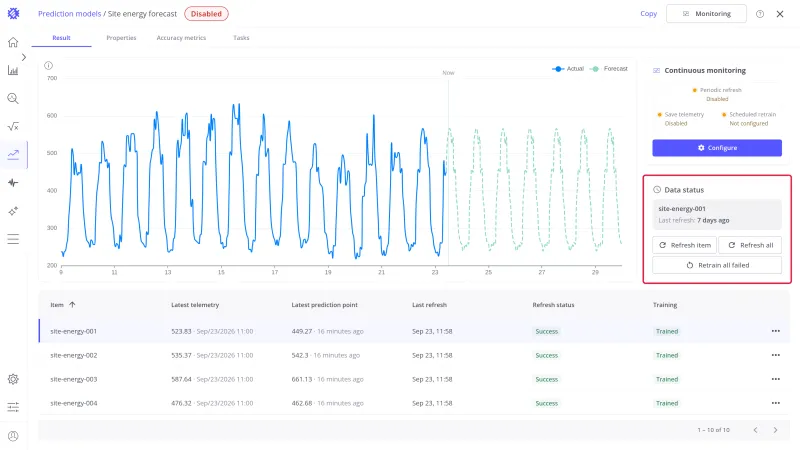
Task: Expand the sidebar with chevron arrow
Action: coord(23,57)
